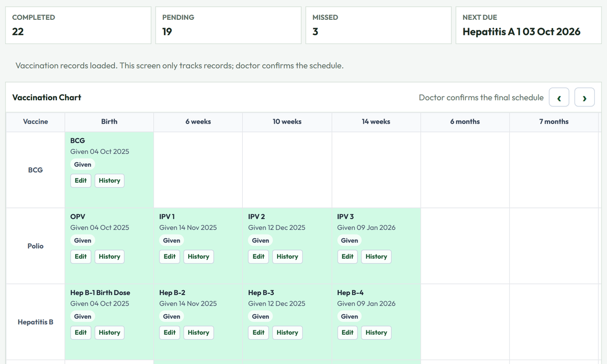Click the Given badge on IPV 1

pos(172,240)
